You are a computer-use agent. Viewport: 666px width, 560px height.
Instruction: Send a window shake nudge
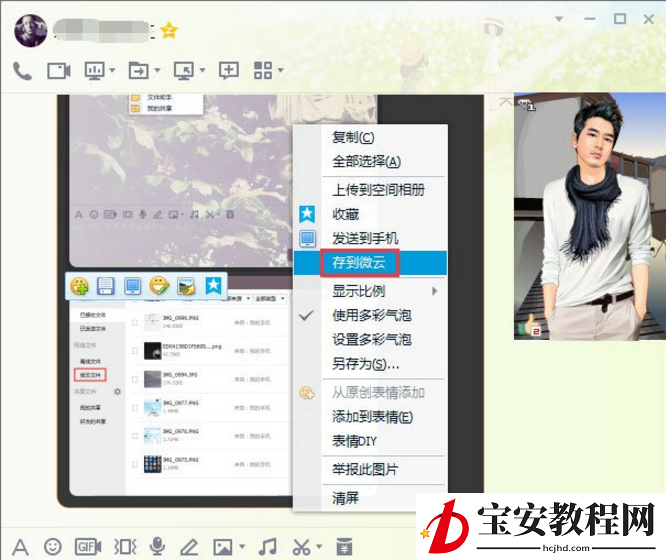tap(125, 547)
